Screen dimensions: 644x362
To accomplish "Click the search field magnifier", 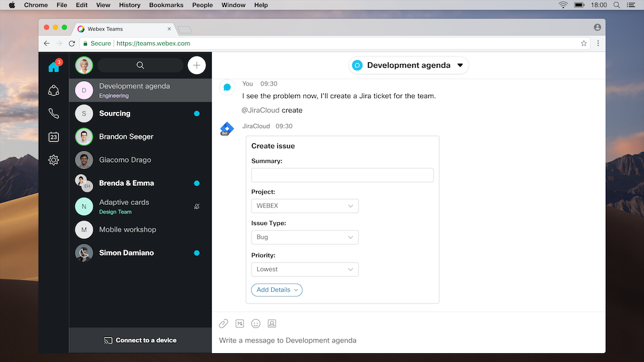I will (x=140, y=65).
